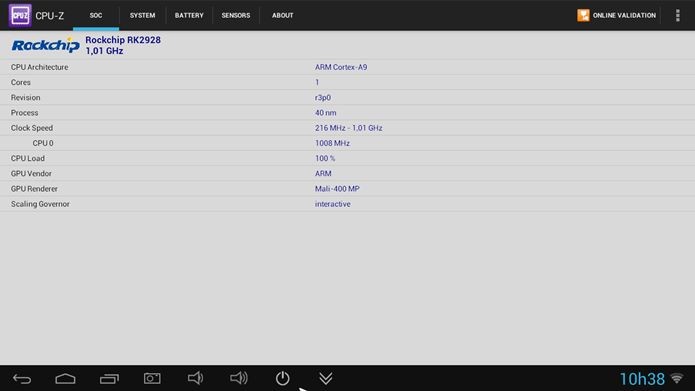Tap the Android back navigation icon
The width and height of the screenshot is (695, 391).
pyautogui.click(x=22, y=379)
